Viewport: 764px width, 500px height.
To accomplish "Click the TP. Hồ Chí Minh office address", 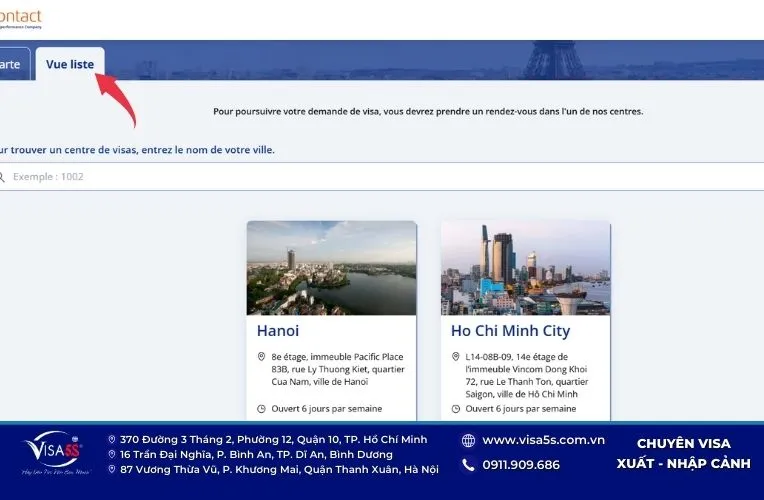I will (x=273, y=439).
